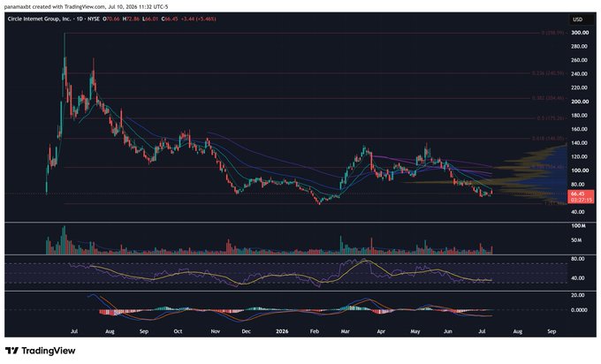601x364 pixels.
Task: Click the May date axis label
Action: pyautogui.click(x=415, y=331)
